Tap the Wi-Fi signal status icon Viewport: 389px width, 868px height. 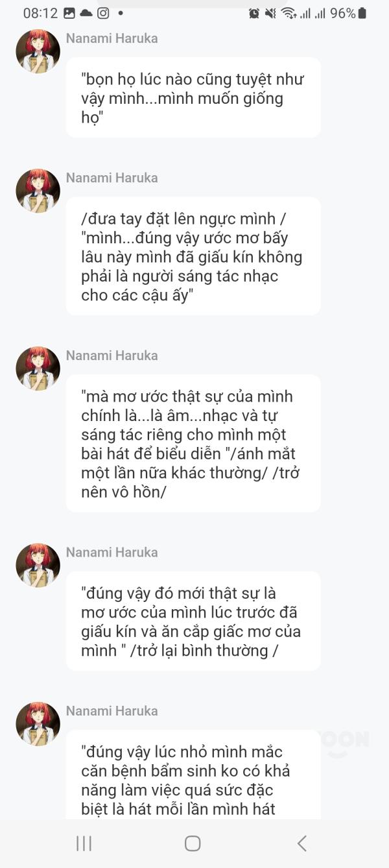point(289,13)
